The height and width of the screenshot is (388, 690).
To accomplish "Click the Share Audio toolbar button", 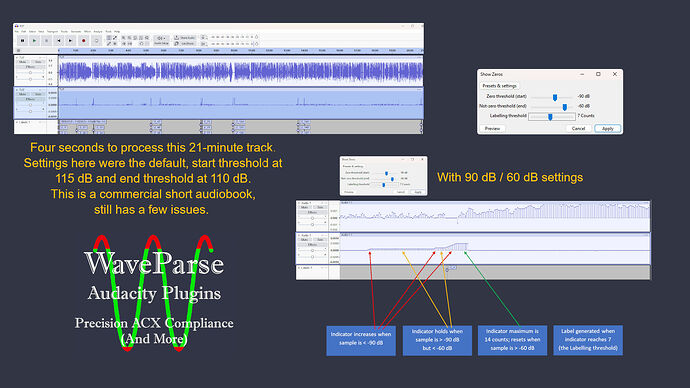I will click(x=185, y=38).
